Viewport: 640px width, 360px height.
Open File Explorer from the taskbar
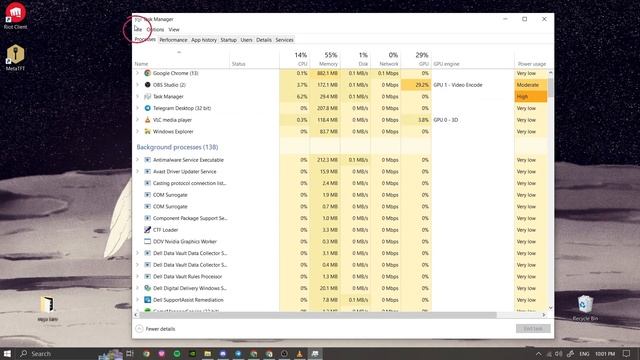pyautogui.click(x=207, y=353)
